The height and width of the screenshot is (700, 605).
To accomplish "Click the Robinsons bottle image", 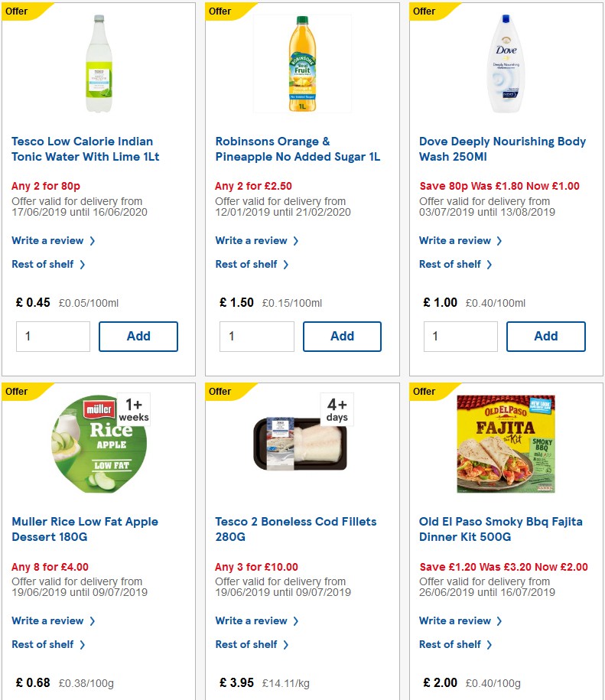I will pyautogui.click(x=301, y=63).
